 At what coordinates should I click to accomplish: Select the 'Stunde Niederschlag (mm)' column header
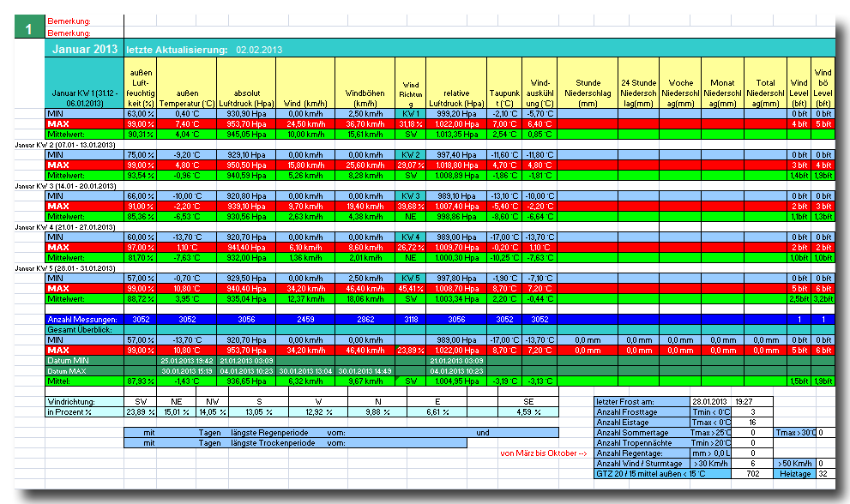[x=588, y=83]
